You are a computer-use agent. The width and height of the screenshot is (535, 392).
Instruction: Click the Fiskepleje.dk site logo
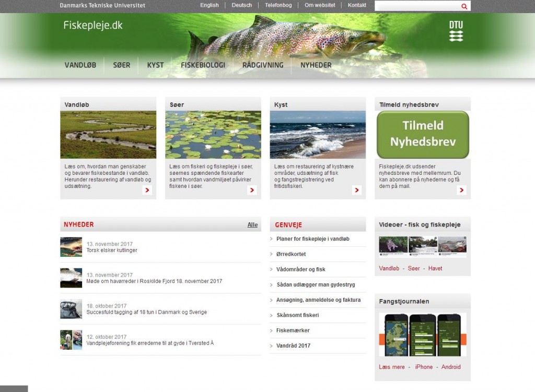click(93, 25)
